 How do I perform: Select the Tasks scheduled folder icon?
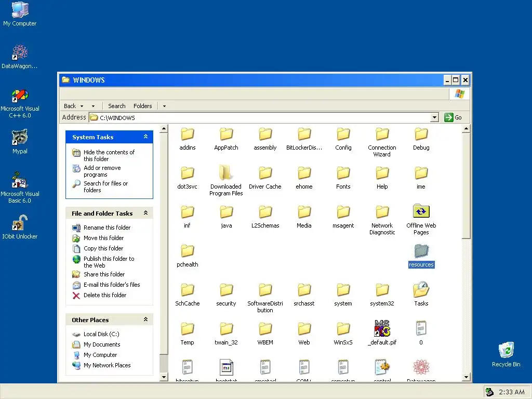click(x=421, y=294)
